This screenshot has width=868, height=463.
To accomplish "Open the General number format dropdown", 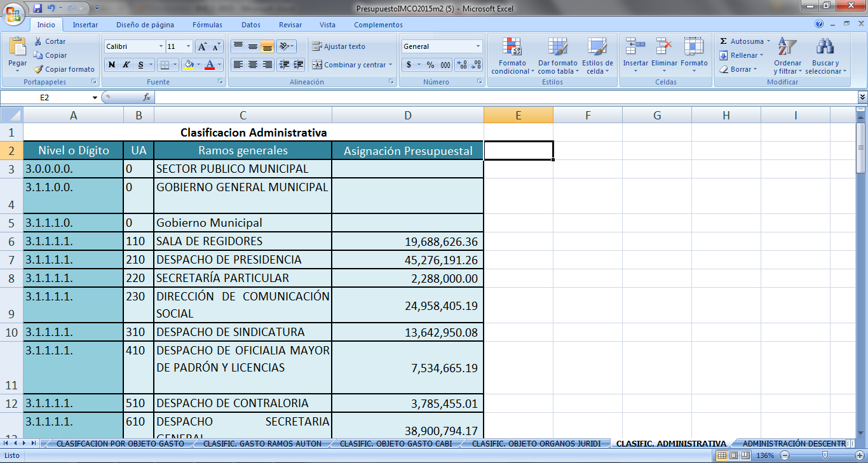I will coord(478,46).
